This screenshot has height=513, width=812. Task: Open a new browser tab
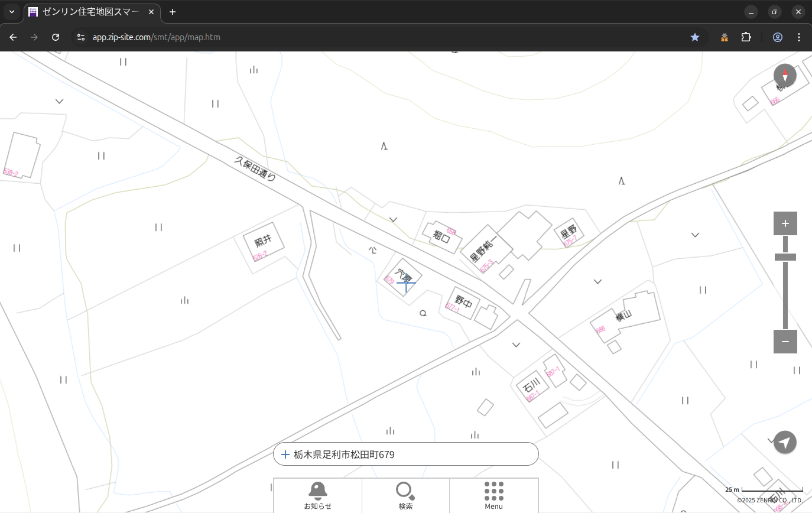[x=173, y=12]
